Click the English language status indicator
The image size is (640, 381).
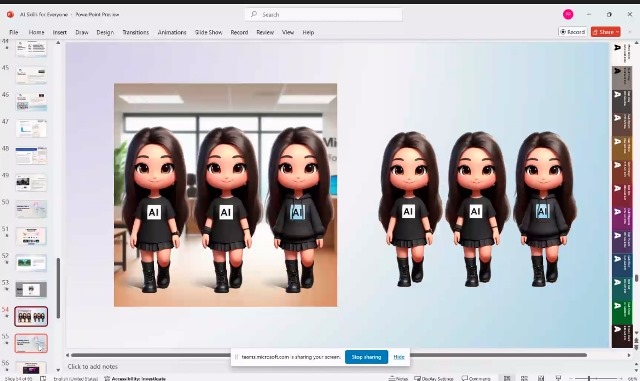(x=76, y=379)
